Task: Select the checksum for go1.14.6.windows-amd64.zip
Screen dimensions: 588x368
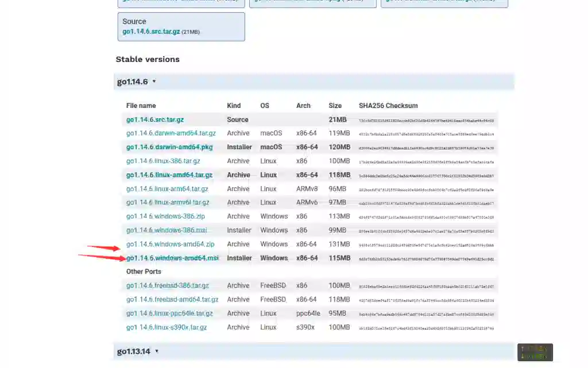Action: click(427, 245)
